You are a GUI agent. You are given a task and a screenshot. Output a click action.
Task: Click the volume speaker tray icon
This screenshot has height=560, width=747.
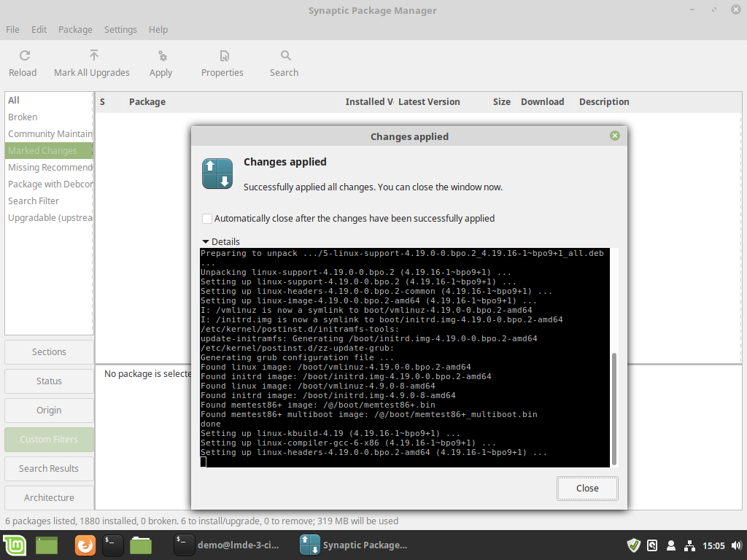pyautogui.click(x=737, y=545)
